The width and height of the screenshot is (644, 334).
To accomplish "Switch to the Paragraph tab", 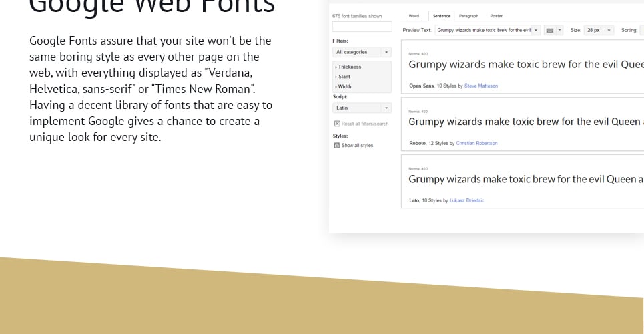I will click(468, 16).
